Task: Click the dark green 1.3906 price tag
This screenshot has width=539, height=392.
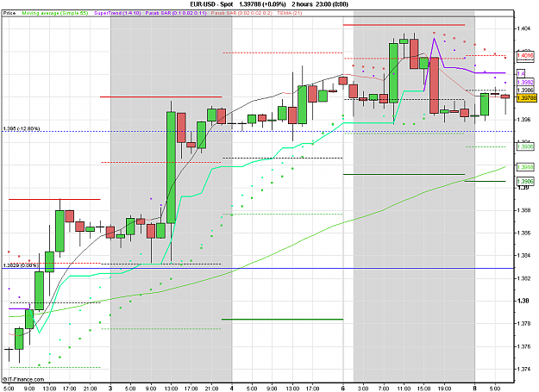Action: pos(525,181)
